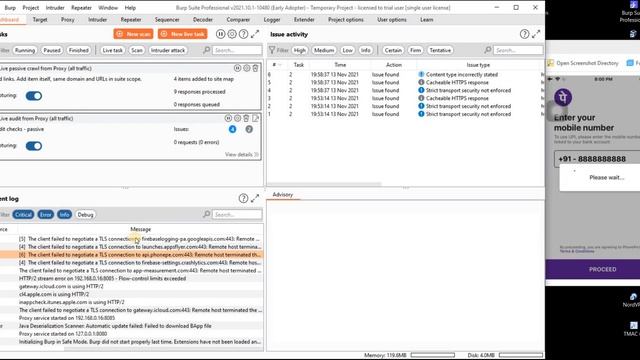This screenshot has height=360, width=640.
Task: Open task execution settings gear
Action: (232, 34)
